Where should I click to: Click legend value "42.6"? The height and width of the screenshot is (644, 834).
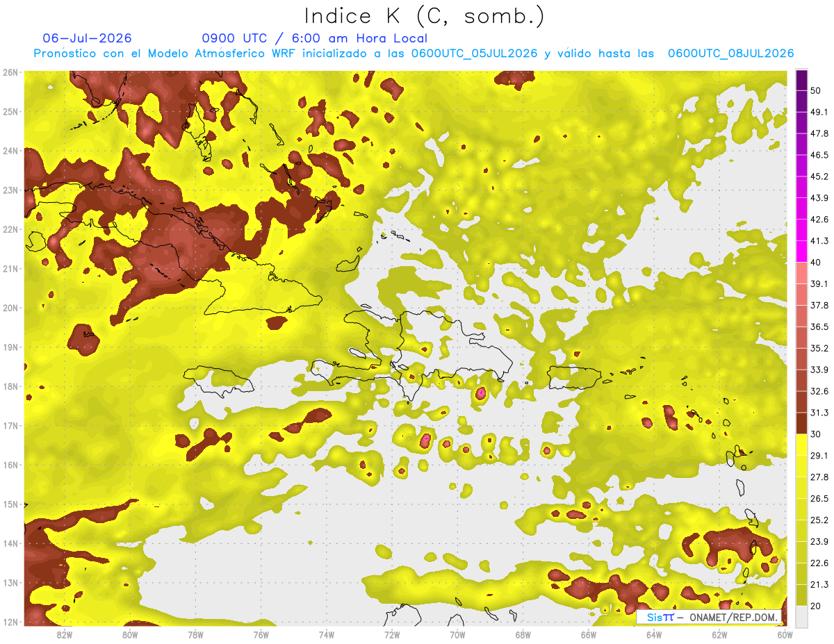[819, 220]
